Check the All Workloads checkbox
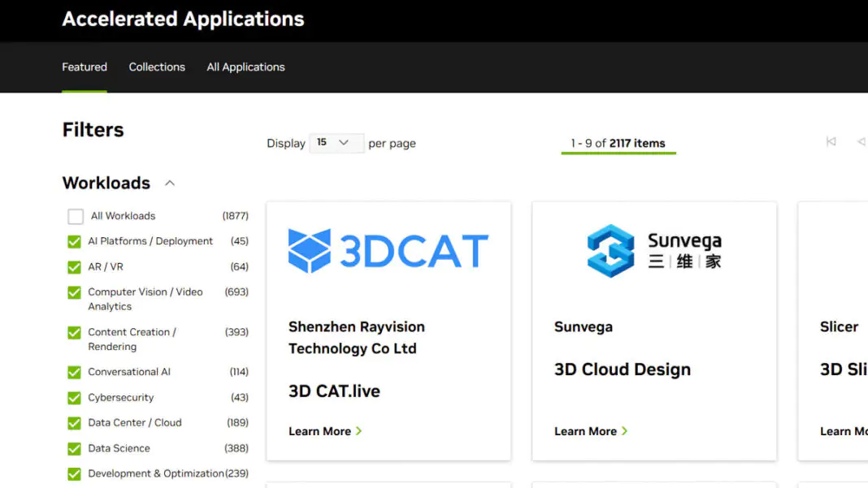The height and width of the screenshot is (488, 868). coord(76,217)
